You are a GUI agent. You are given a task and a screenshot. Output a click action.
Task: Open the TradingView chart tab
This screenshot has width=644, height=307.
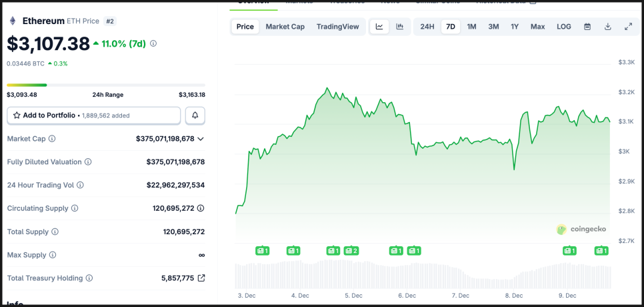tap(337, 27)
